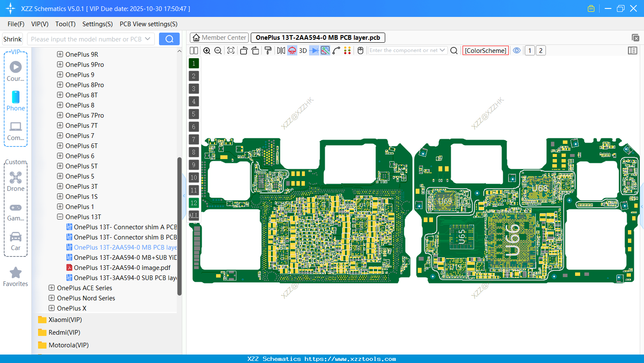This screenshot has width=644, height=363.
Task: Expand the OnePlus 8T node
Action: (x=60, y=95)
